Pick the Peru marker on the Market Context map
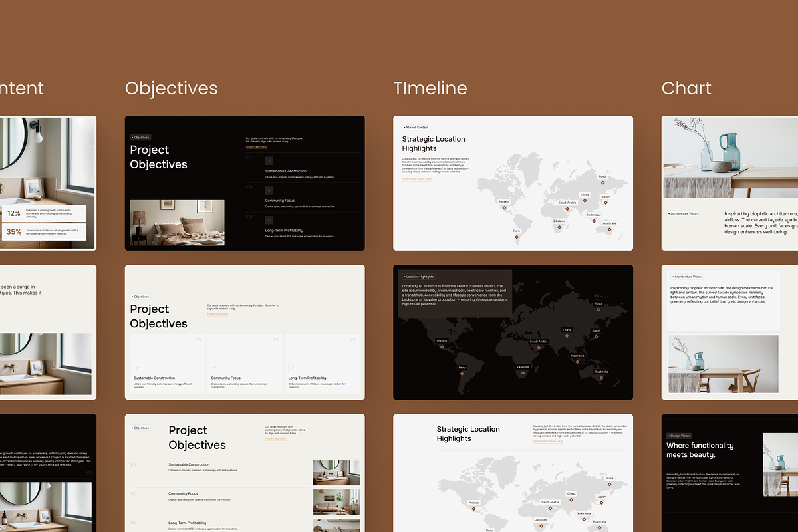 [516, 237]
